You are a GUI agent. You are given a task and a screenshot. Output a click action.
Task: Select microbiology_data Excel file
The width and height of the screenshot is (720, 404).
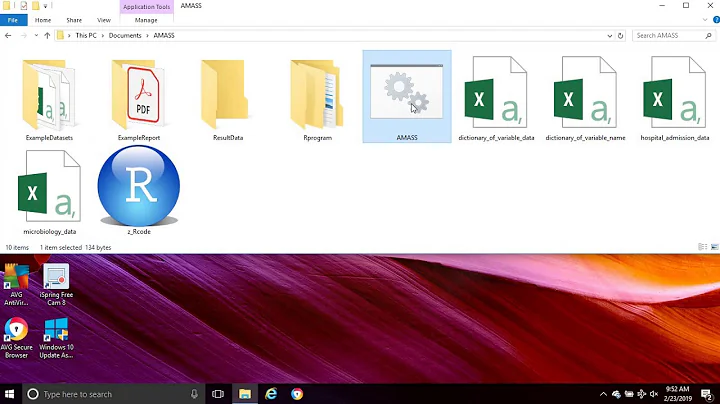pos(50,193)
